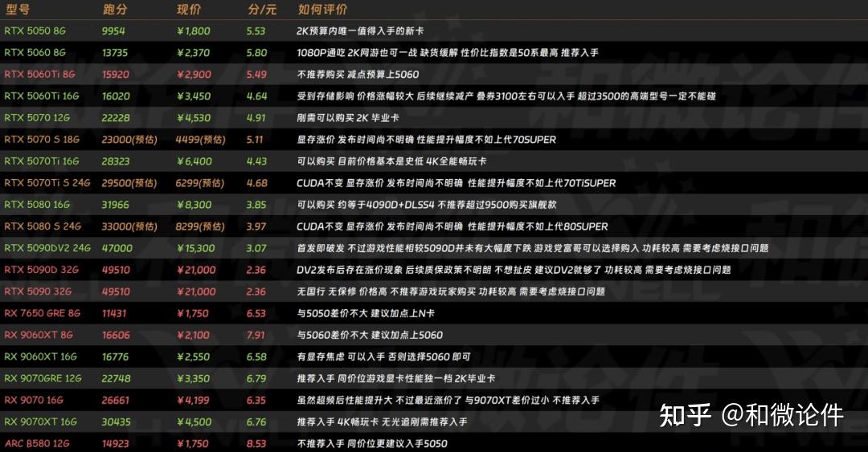Select the "RTX 5070Ti S 24G" model cell
Viewport: 868px width, 452px height.
click(47, 182)
